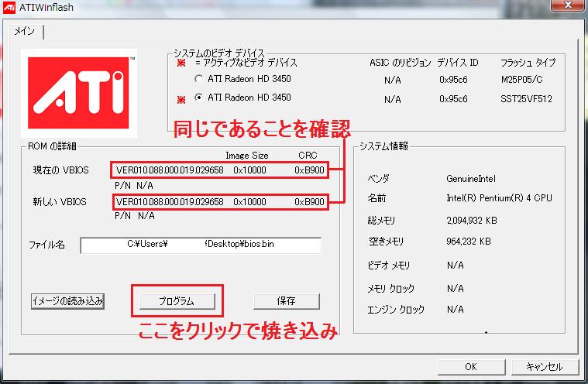Click the flash type SST25VF512 value
The width and height of the screenshot is (588, 384).
pyautogui.click(x=526, y=99)
